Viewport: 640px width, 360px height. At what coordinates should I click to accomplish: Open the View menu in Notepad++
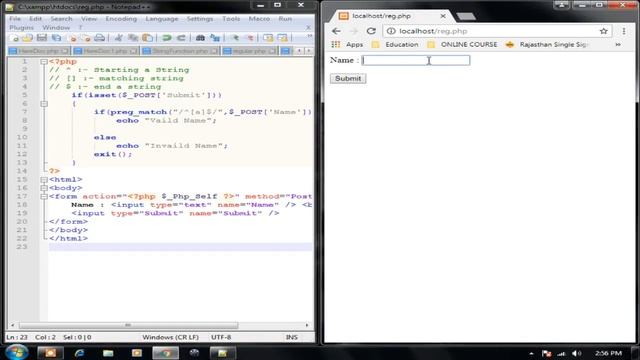[89, 19]
